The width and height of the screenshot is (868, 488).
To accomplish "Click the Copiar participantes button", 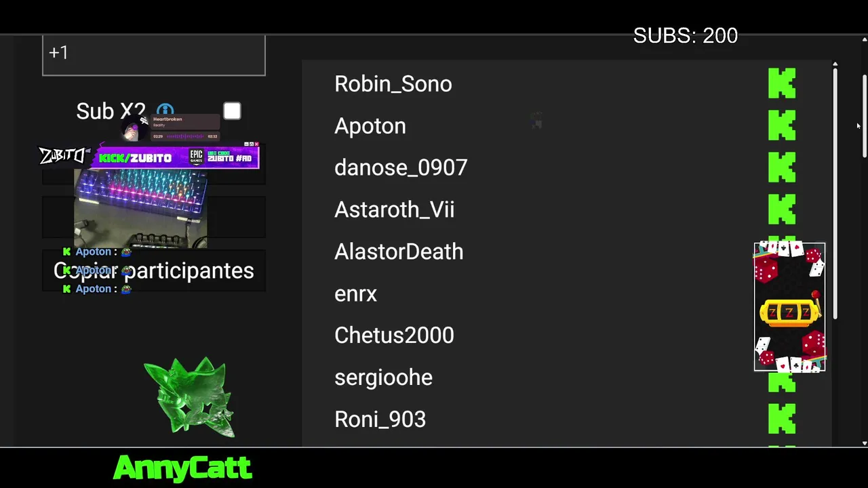I will [x=154, y=270].
